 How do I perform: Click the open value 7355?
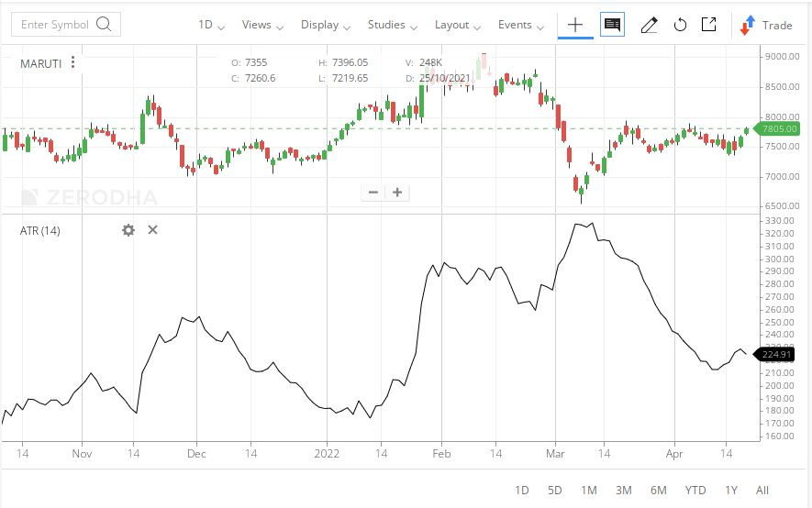(x=256, y=62)
